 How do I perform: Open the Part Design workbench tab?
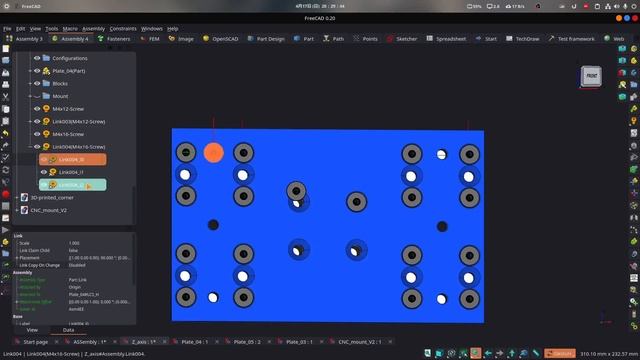click(266, 39)
